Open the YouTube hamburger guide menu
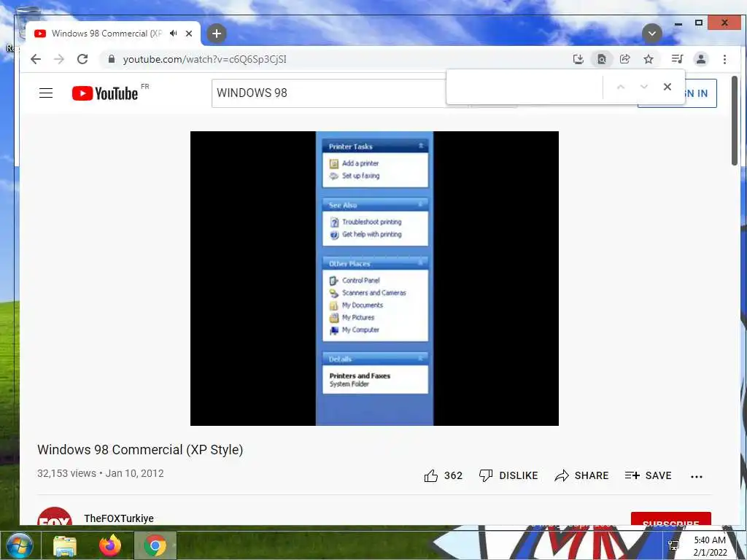The image size is (747, 560). pos(46,93)
